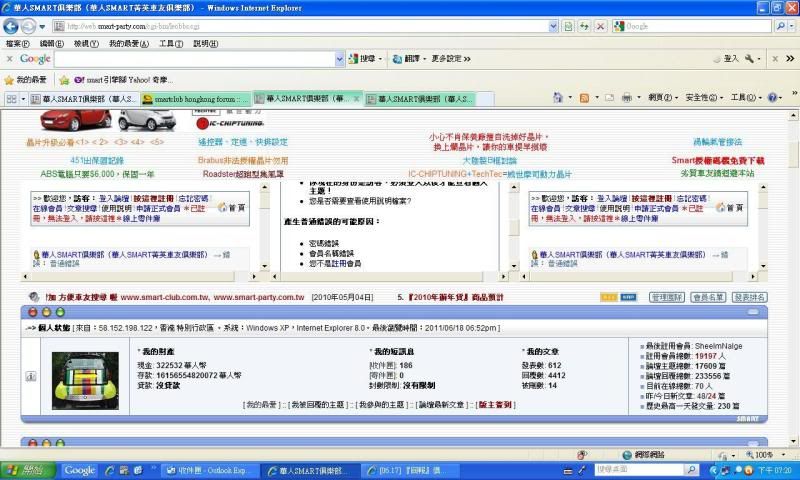Screen dimensions: 800x480
Task: Click the RSS feeds icon in command bar
Action: point(585,98)
